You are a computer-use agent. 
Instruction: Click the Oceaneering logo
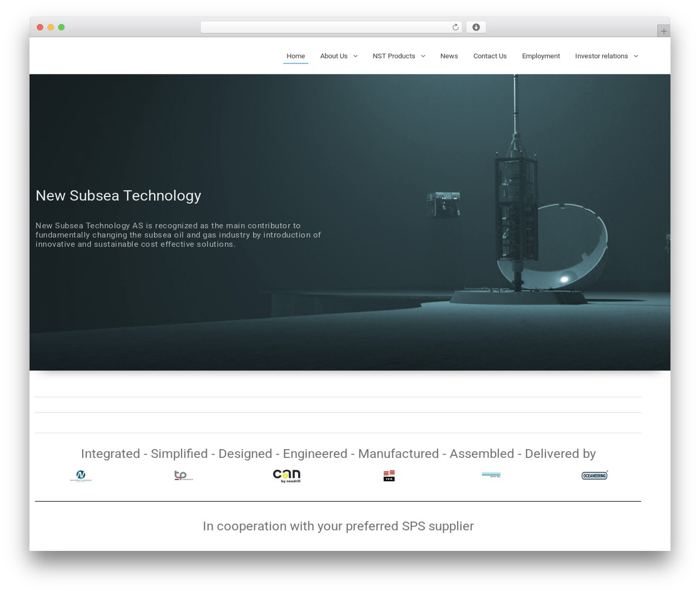[x=594, y=475]
